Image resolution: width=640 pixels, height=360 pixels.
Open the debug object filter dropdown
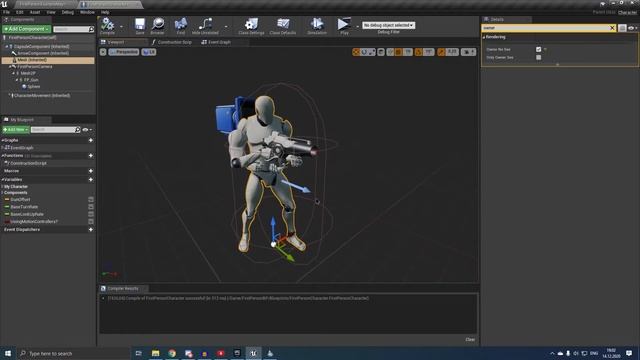(x=389, y=25)
